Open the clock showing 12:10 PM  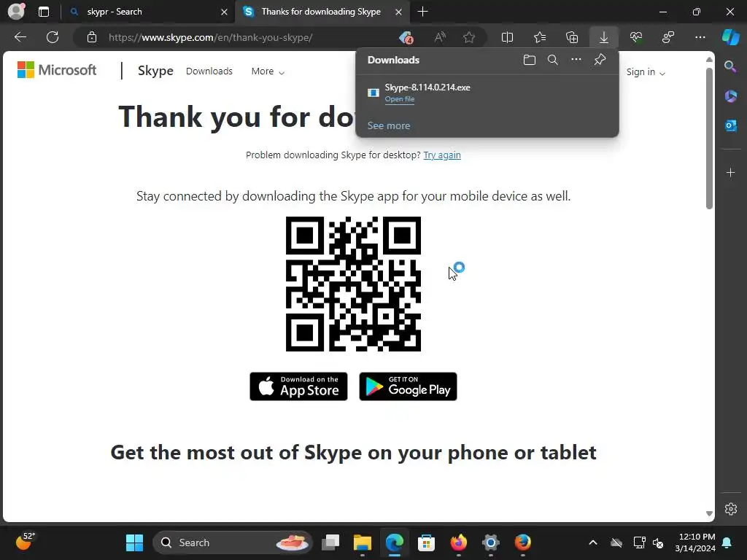coord(695,542)
